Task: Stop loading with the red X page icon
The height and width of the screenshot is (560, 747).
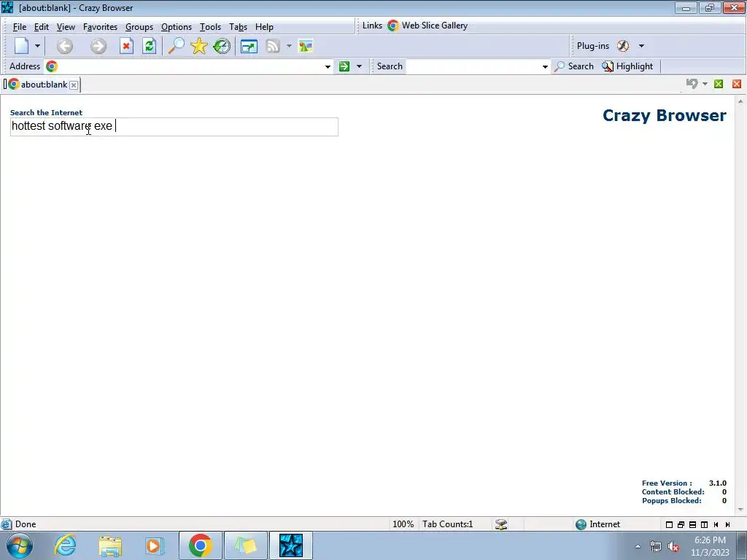Action: point(126,46)
